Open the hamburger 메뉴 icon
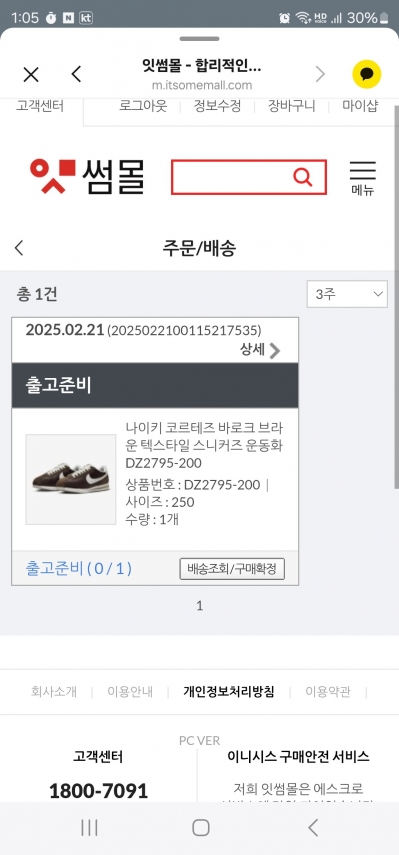This screenshot has height=855, width=399. tap(362, 178)
